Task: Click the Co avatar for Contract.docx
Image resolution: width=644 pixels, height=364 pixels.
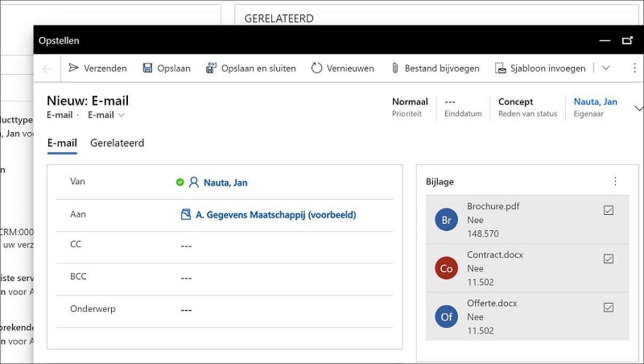Action: (447, 268)
